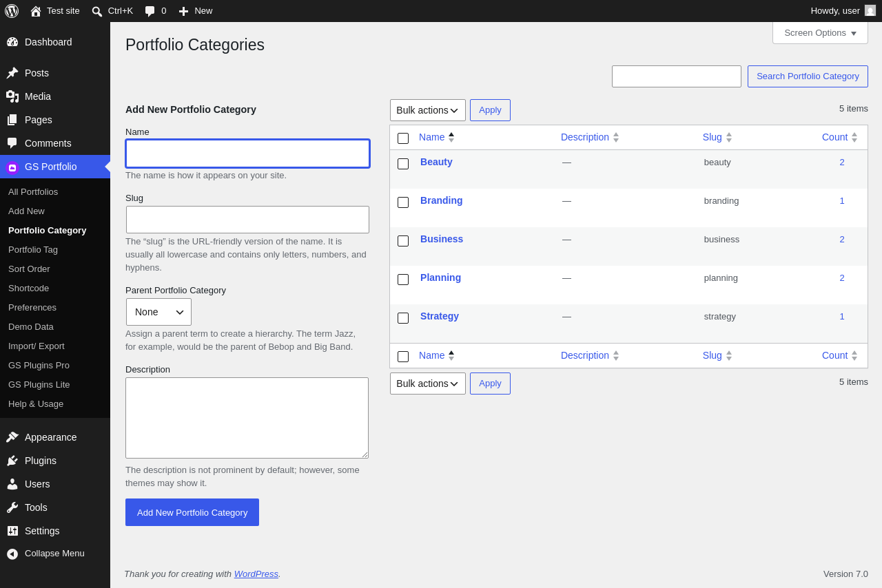Image resolution: width=882 pixels, height=588 pixels.
Task: Click the Test site home icon
Action: coord(36,11)
